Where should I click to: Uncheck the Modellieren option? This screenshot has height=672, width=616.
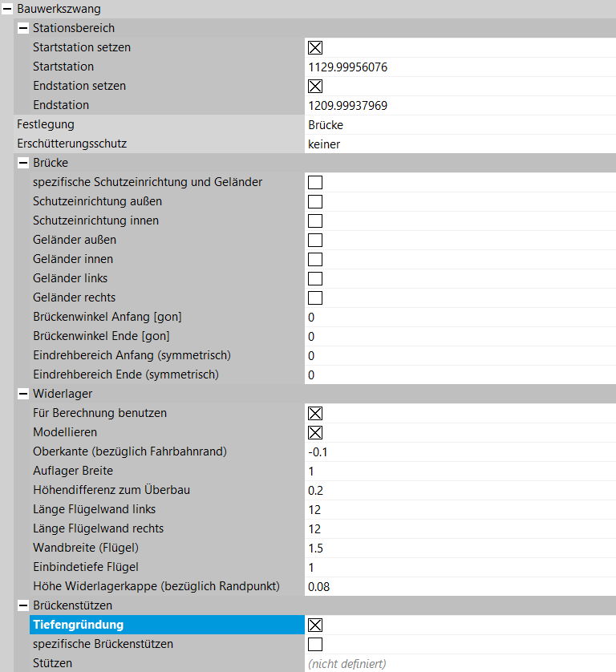tap(315, 433)
